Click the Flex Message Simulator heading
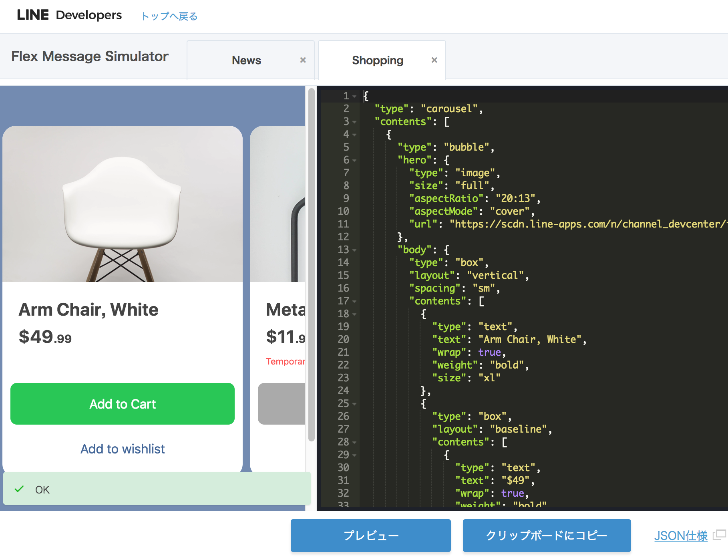This screenshot has width=728, height=560. click(x=90, y=56)
